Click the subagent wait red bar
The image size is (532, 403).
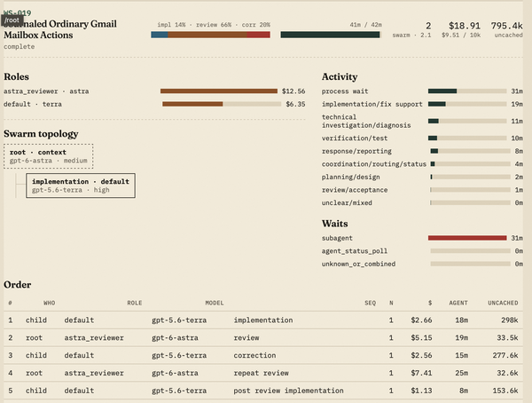[467, 238]
